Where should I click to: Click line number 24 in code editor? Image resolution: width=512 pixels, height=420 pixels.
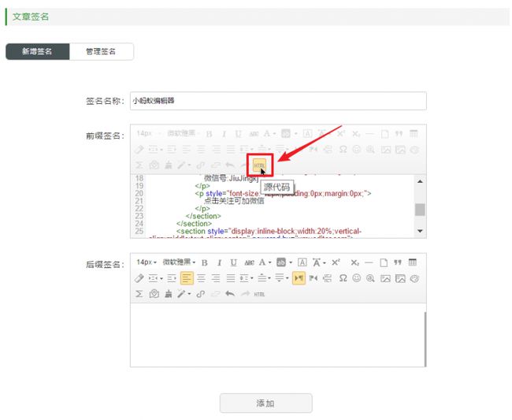tap(139, 223)
